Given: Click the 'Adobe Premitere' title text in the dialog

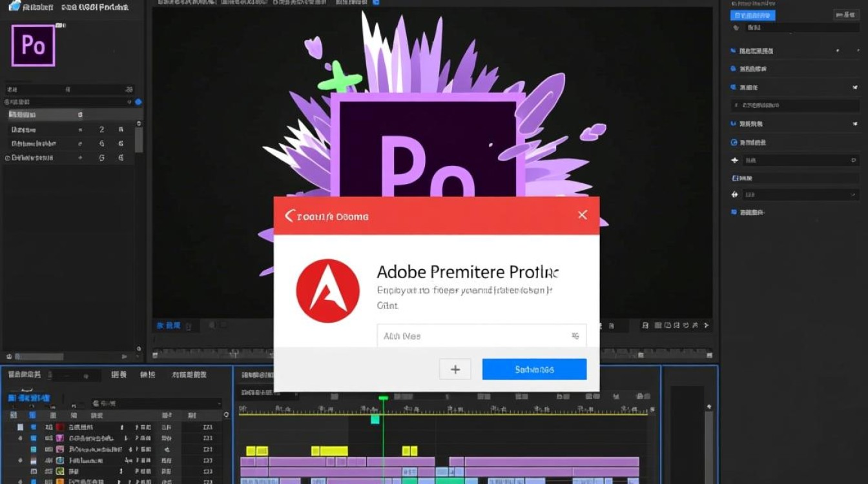Looking at the screenshot, I should 440,271.
